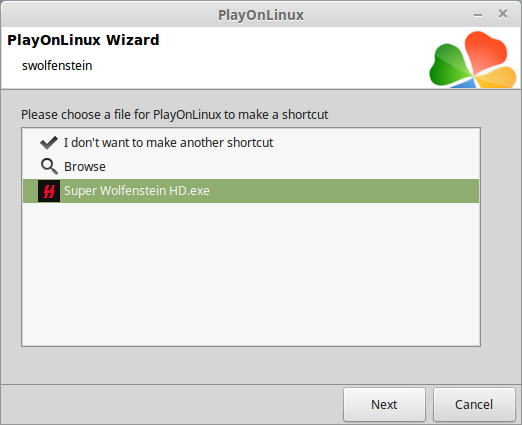
Task: Click the swolfenstein subtitle text
Action: [x=57, y=65]
